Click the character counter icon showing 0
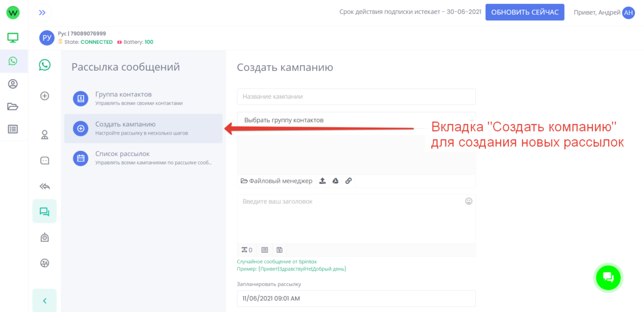644x312 pixels. click(x=247, y=250)
